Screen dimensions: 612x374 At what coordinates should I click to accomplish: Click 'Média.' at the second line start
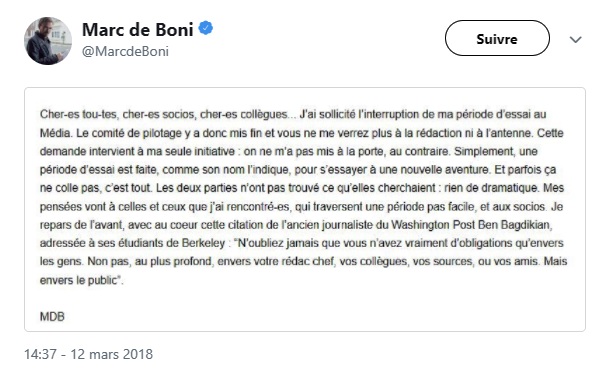click(x=56, y=133)
